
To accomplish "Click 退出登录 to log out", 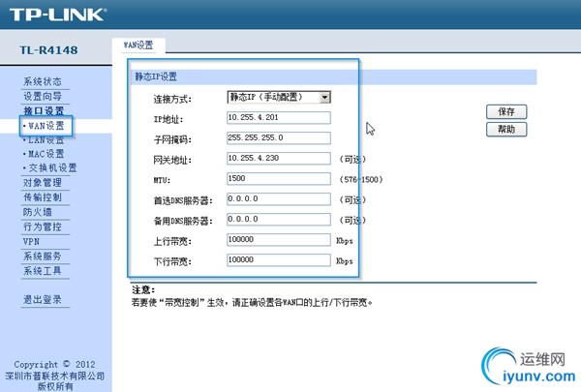I will coord(43,299).
